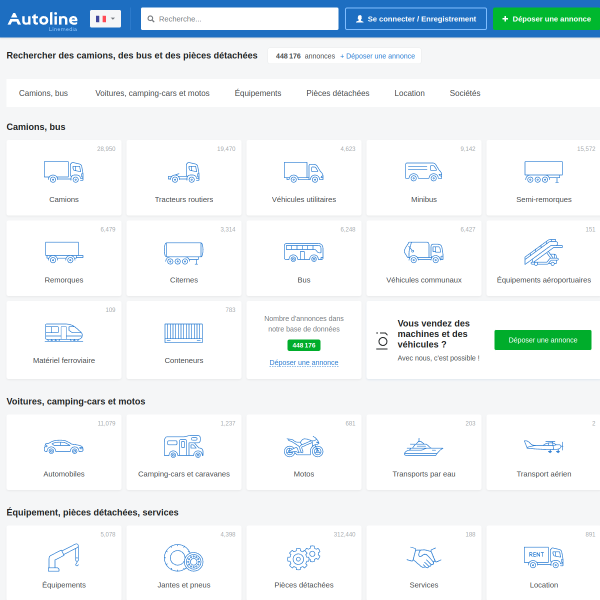
Task: Open the Pièces détachées tab
Action: point(338,93)
